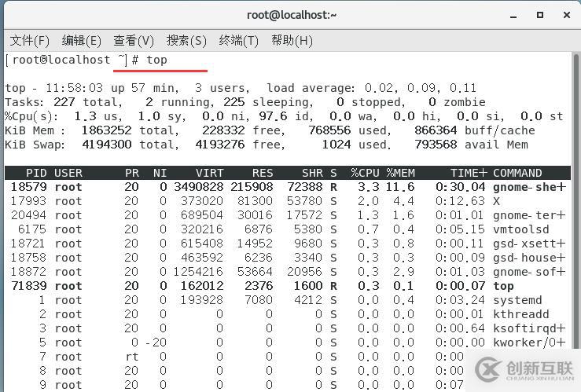
Task: Click the TIME+ column header
Action: [x=469, y=173]
